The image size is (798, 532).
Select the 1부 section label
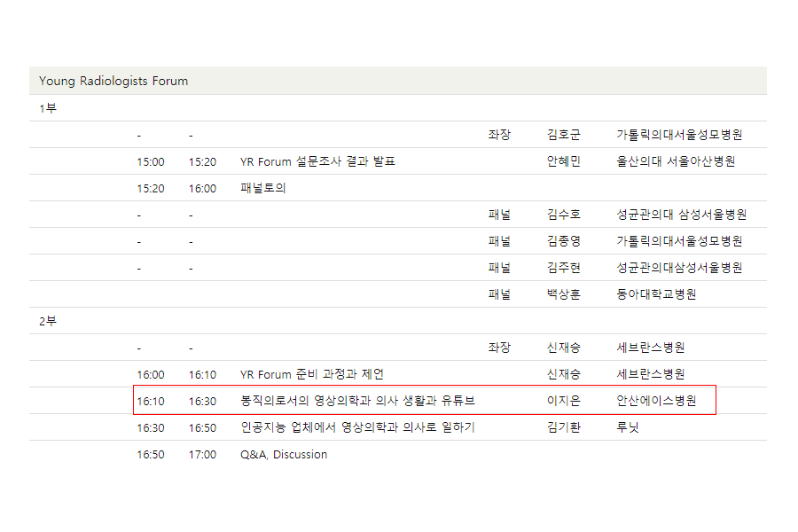pos(47,108)
